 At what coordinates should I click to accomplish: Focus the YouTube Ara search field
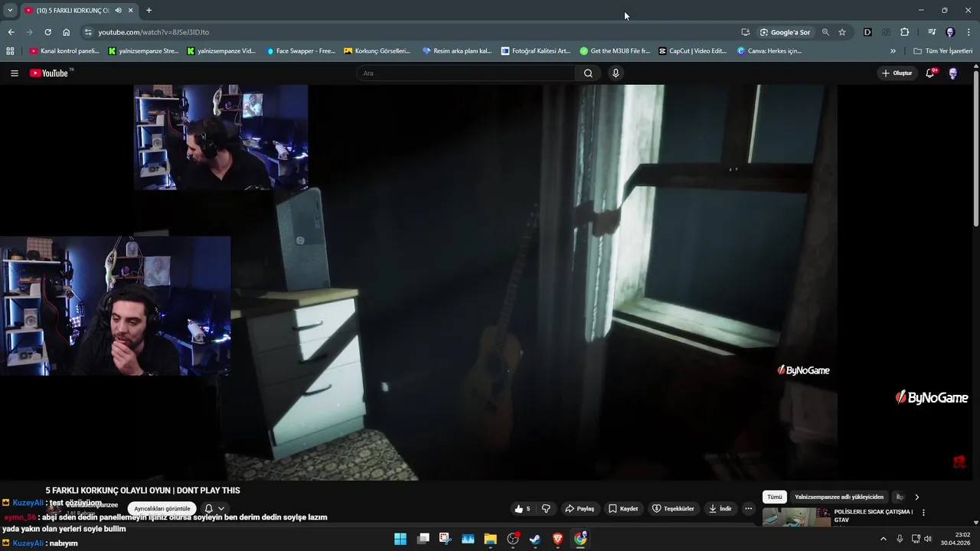[465, 73]
